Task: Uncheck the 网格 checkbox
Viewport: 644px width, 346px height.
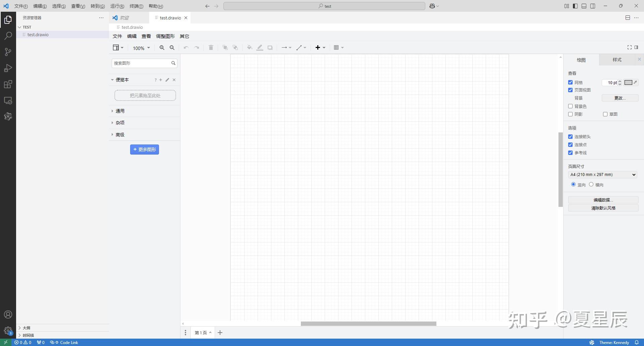Action: (x=571, y=82)
